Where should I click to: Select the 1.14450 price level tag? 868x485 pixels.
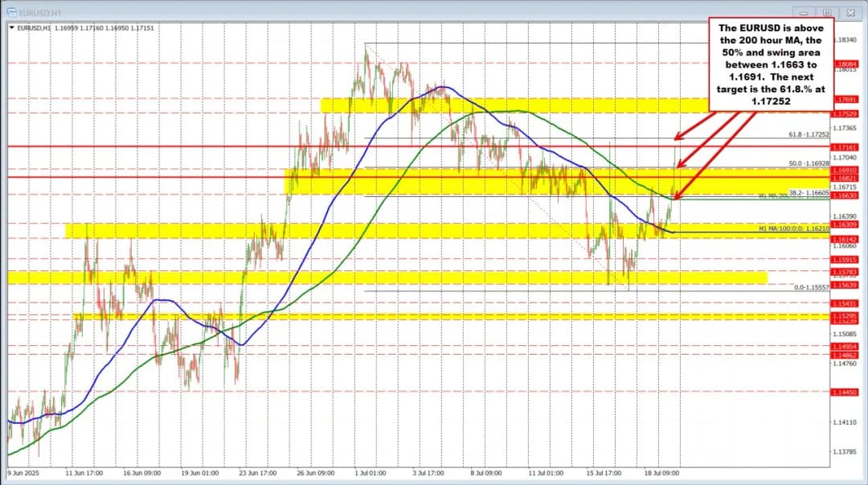tap(847, 392)
